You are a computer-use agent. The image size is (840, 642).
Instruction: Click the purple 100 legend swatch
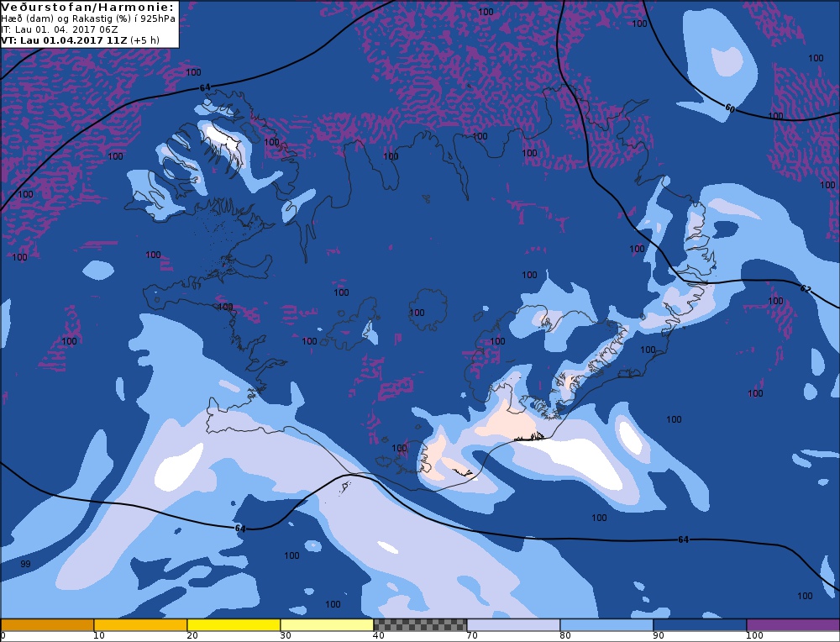click(x=793, y=625)
